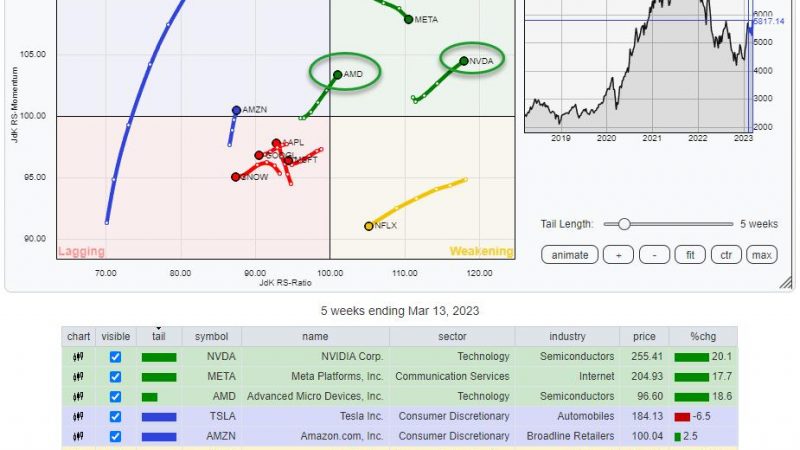The height and width of the screenshot is (450, 800).
Task: Uncheck visibility for NVDA
Action: click(115, 357)
